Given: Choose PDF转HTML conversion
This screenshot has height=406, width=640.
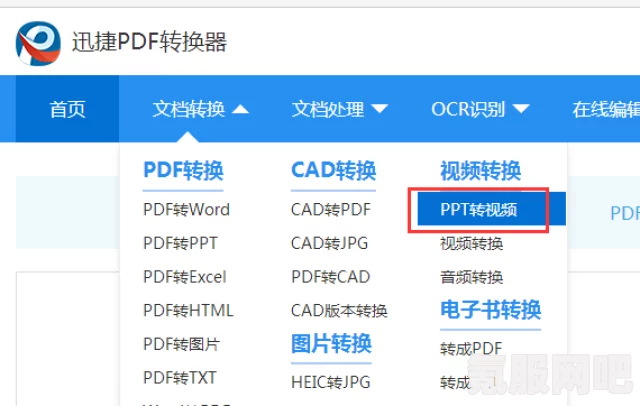Looking at the screenshot, I should click(x=188, y=311).
